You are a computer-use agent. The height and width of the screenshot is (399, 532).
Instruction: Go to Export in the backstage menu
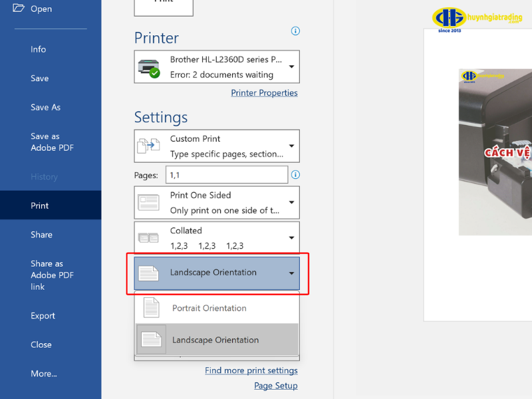pyautogui.click(x=43, y=316)
